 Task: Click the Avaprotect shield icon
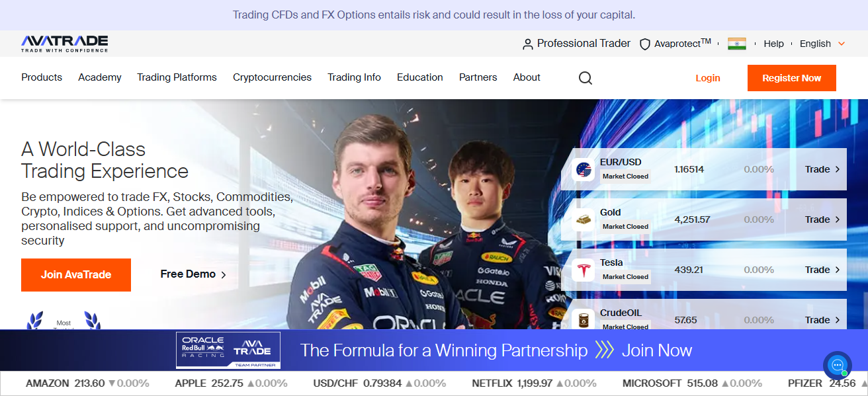[645, 44]
